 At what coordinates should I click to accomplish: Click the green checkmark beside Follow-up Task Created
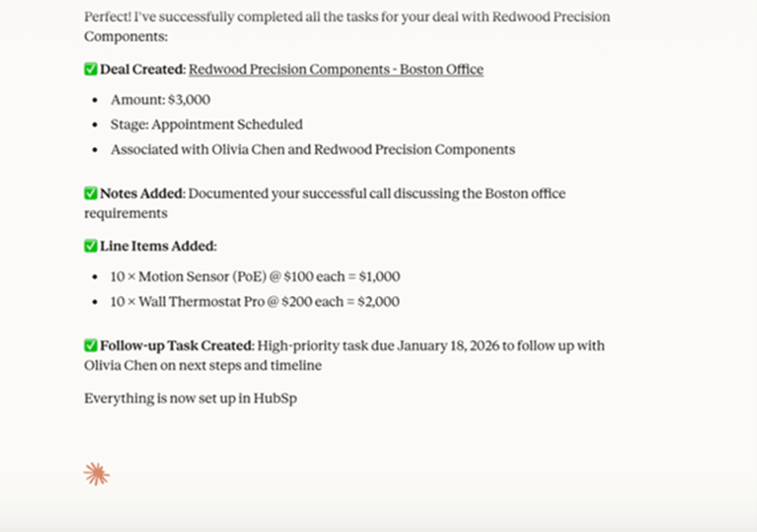(x=91, y=345)
